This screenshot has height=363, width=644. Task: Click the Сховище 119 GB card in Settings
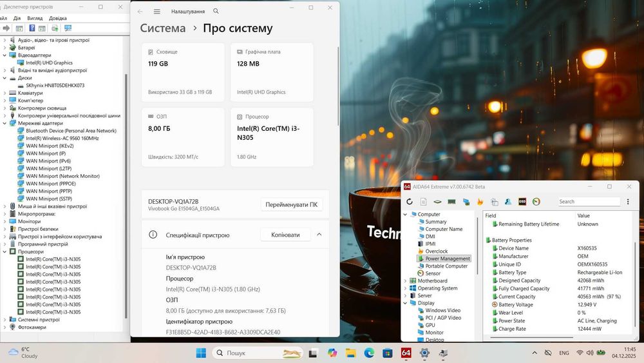183,72
